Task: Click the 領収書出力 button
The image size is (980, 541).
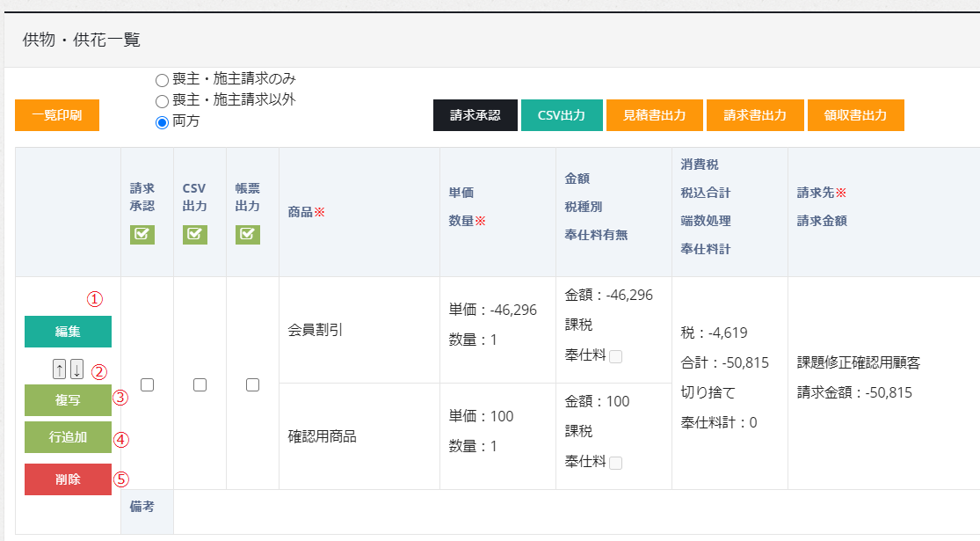Action: tap(855, 115)
